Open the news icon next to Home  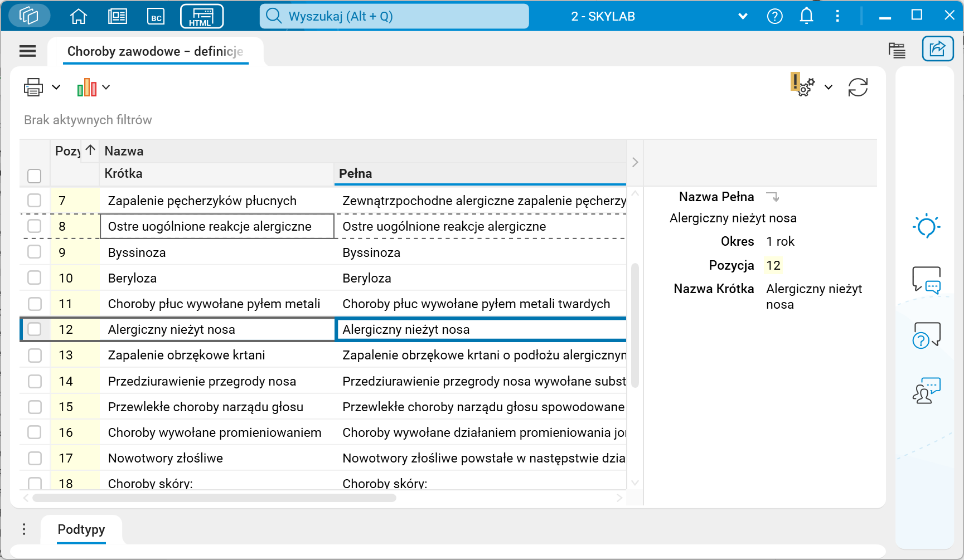[118, 16]
